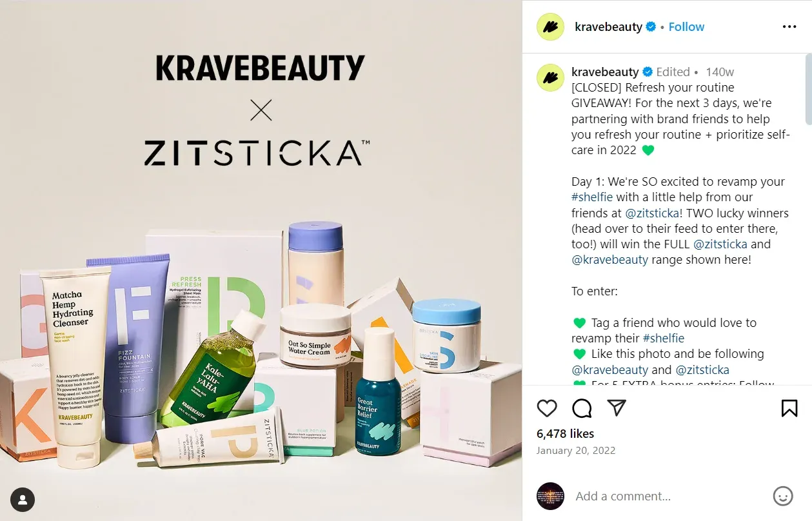Open kravebeauty username in header
812x521 pixels.
click(608, 27)
